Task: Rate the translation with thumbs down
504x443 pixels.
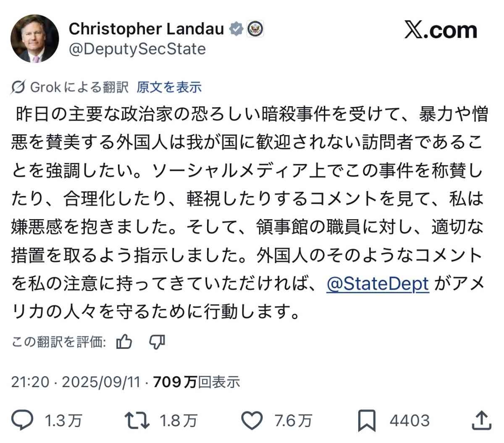Action: (157, 342)
